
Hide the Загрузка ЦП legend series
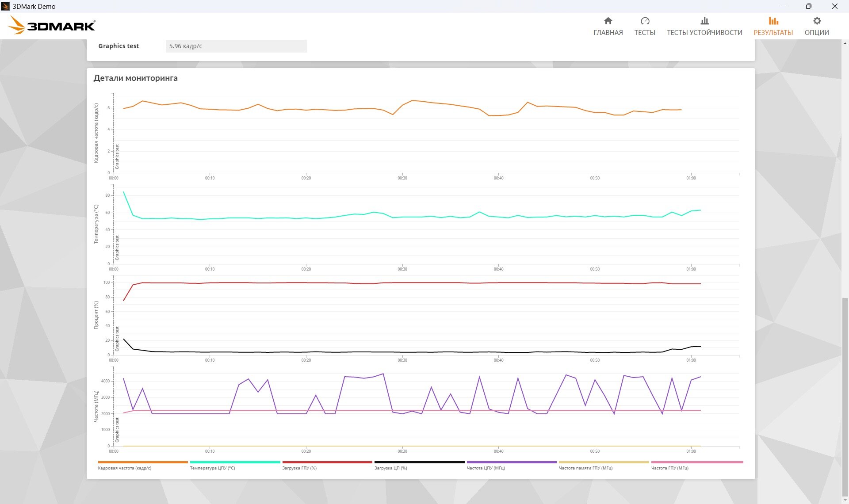(x=391, y=468)
